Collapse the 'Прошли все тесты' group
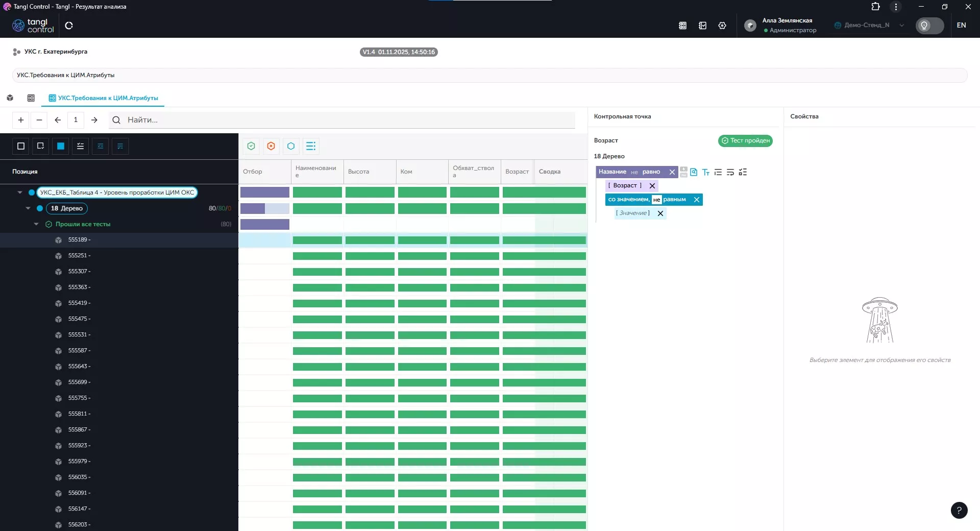The height and width of the screenshot is (531, 980). click(x=36, y=224)
